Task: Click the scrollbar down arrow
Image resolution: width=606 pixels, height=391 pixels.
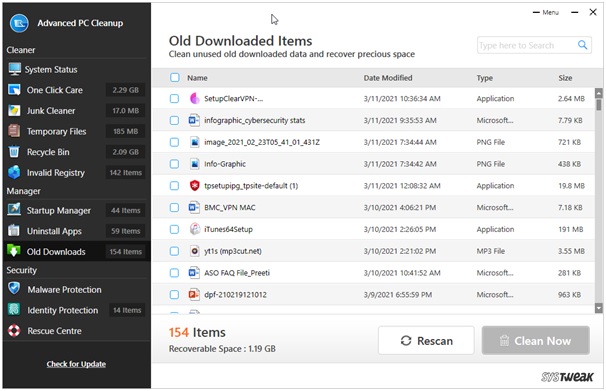Action: (x=599, y=308)
